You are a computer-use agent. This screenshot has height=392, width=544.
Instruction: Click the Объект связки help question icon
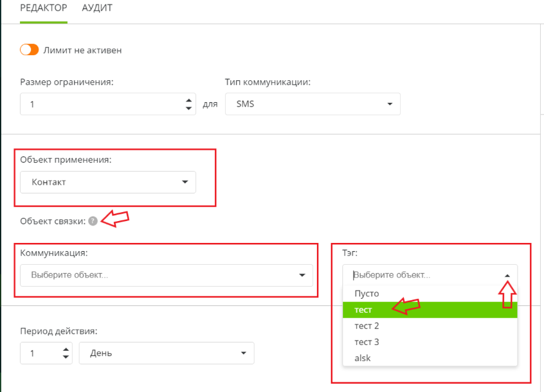(x=93, y=221)
